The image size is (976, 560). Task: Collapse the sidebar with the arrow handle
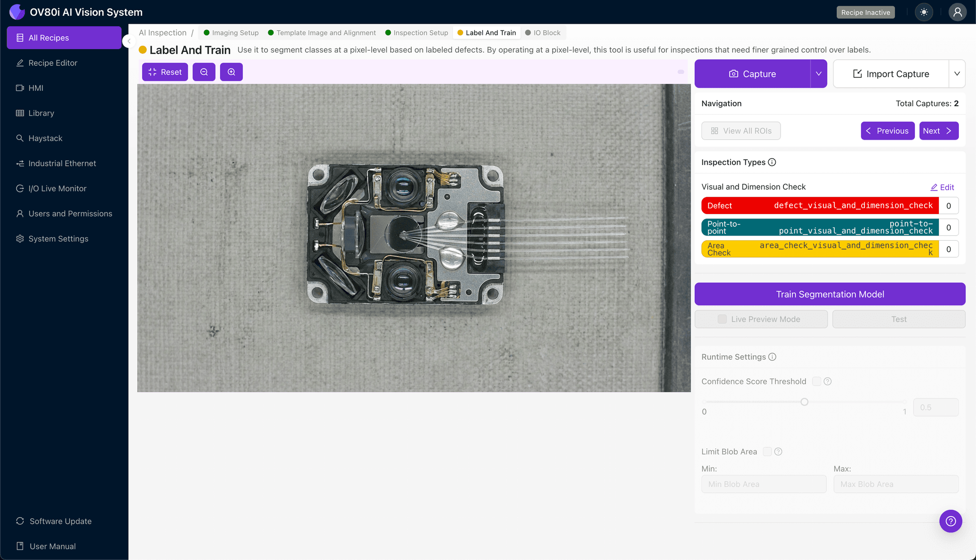[x=129, y=41]
